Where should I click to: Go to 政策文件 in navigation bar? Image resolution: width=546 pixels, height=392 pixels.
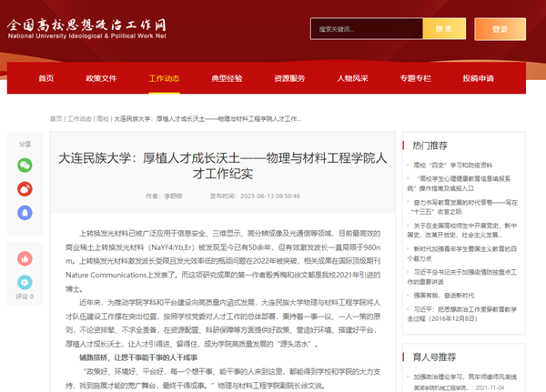(101, 78)
